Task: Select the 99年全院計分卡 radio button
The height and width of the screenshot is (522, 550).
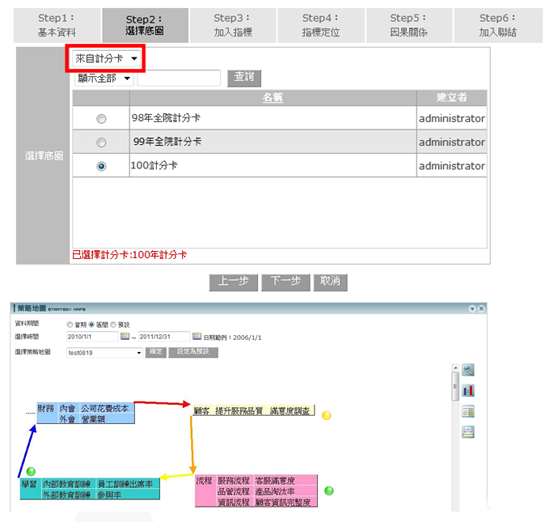Action: click(x=101, y=142)
